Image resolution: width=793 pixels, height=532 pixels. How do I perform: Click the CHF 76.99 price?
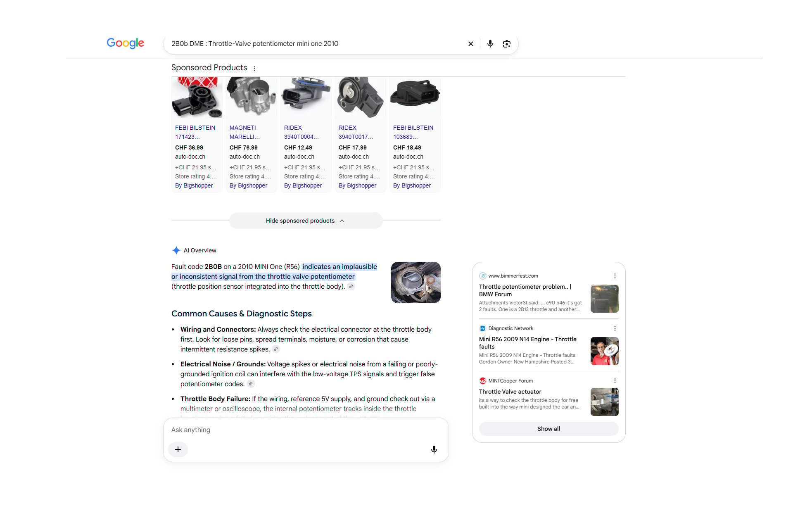pyautogui.click(x=243, y=148)
